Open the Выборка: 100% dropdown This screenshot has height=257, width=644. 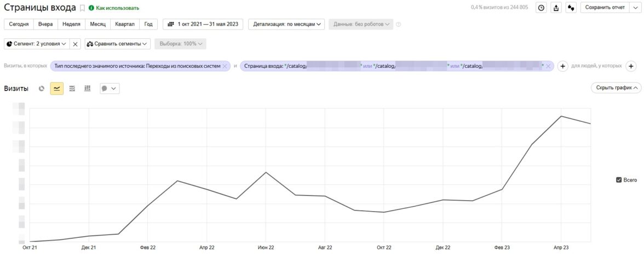(180, 44)
